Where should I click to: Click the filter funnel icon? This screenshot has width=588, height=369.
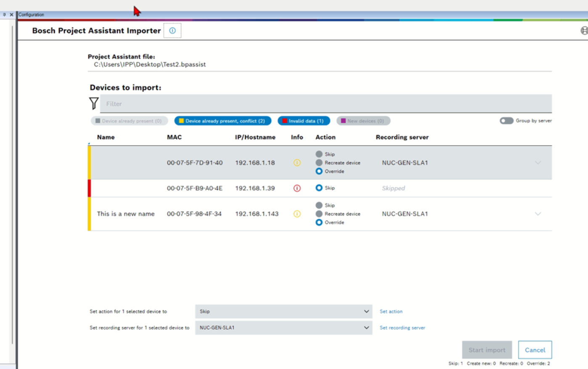pos(93,103)
